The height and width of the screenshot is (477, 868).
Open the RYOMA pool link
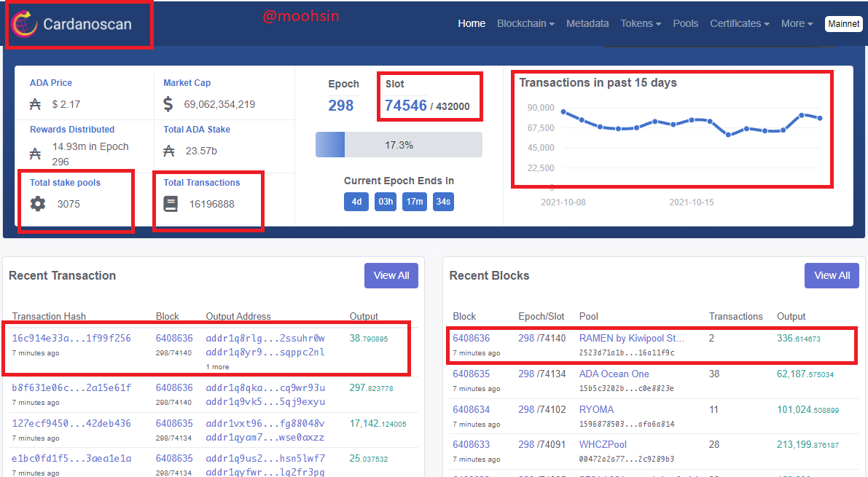pos(596,409)
